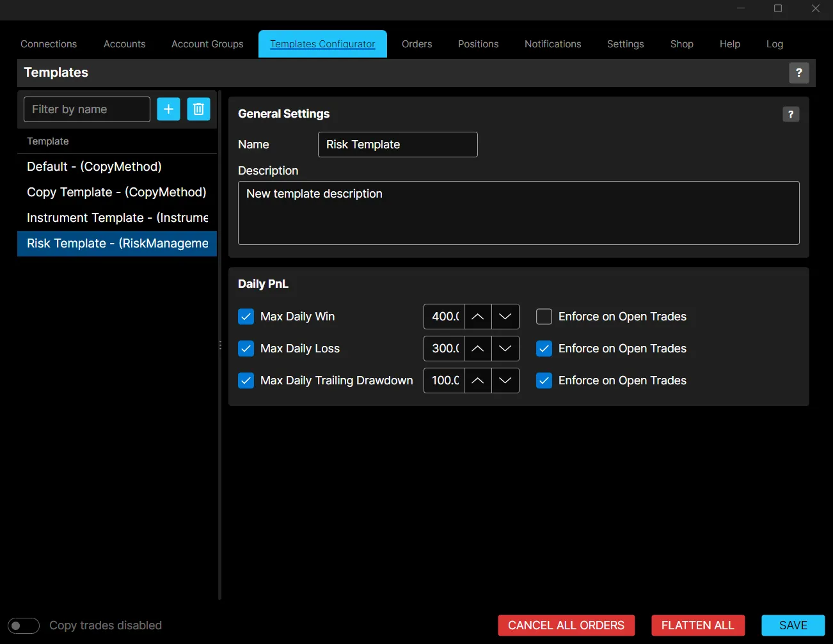Image resolution: width=833 pixels, height=644 pixels.
Task: Uncheck Max Daily Trailing Drawdown checkbox
Action: pyautogui.click(x=246, y=381)
